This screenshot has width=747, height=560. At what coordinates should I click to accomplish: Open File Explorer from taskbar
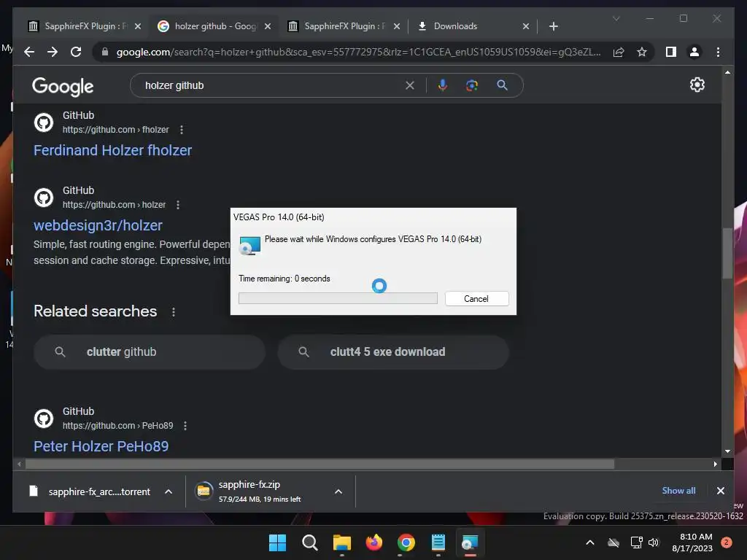click(x=341, y=542)
